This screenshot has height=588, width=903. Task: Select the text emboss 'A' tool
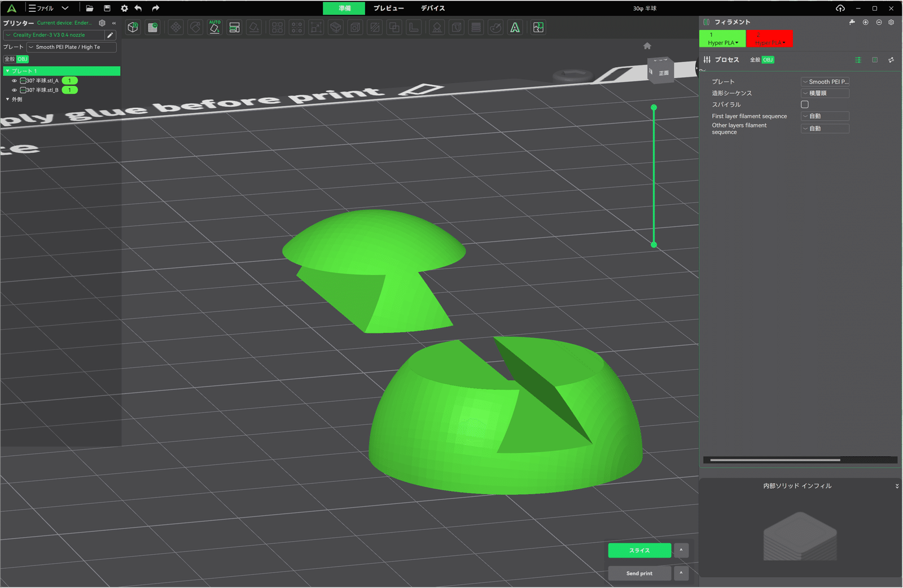[x=515, y=27]
